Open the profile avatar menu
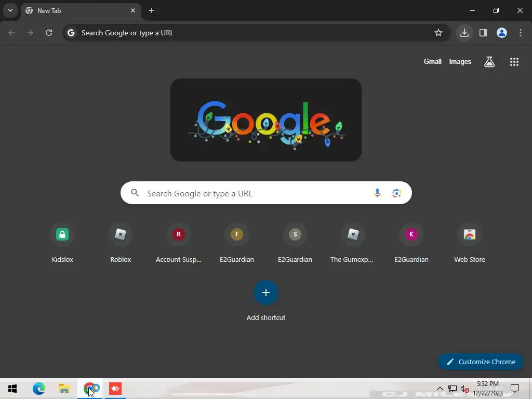Image resolution: width=532 pixels, height=399 pixels. (502, 33)
